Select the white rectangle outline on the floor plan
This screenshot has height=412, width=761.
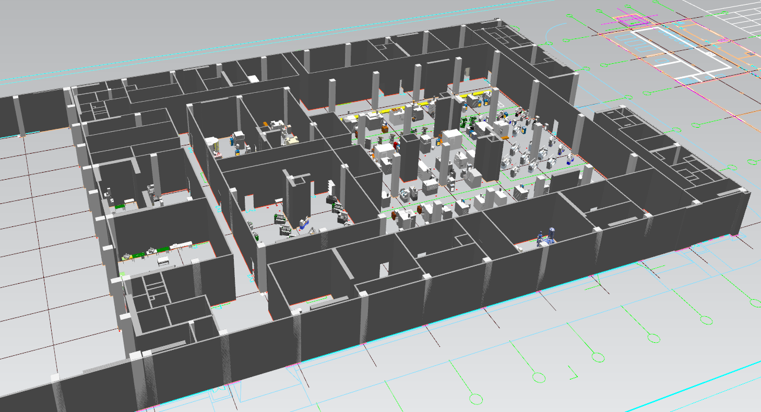[683, 50]
